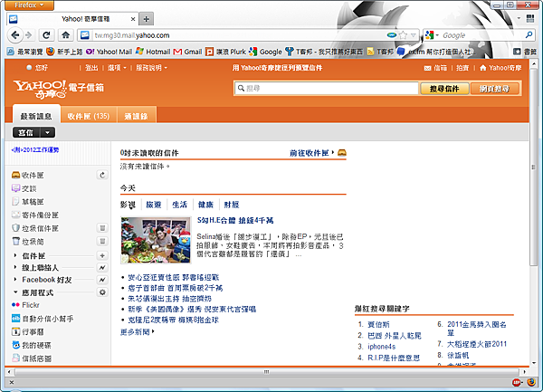This screenshot has height=392, width=543.
Task: Click the news photo thumbnail
Action: (156, 240)
